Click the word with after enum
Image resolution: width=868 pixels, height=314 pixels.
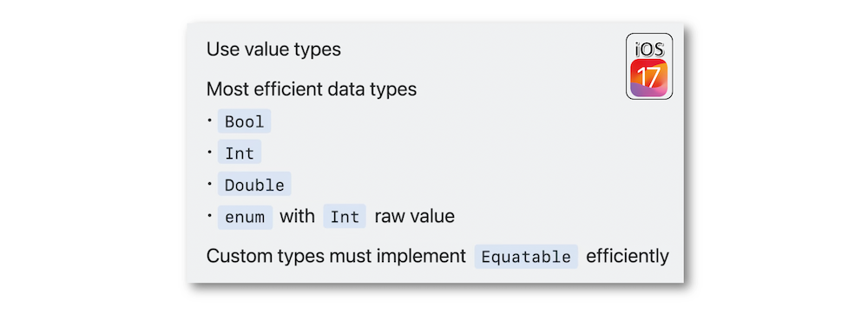pos(297,216)
